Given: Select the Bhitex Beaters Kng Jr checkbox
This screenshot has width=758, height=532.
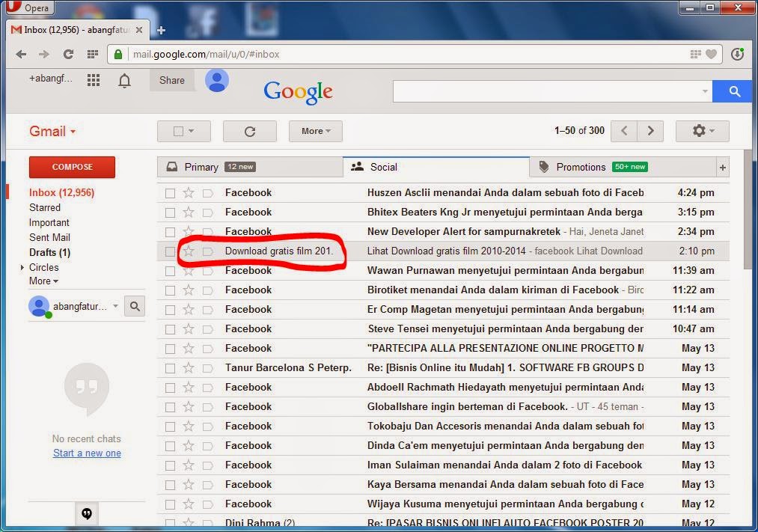Looking at the screenshot, I should tap(170, 213).
